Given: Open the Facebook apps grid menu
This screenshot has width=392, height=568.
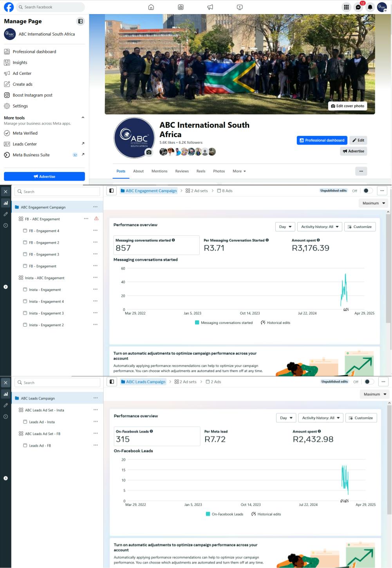Looking at the screenshot, I should [x=346, y=7].
